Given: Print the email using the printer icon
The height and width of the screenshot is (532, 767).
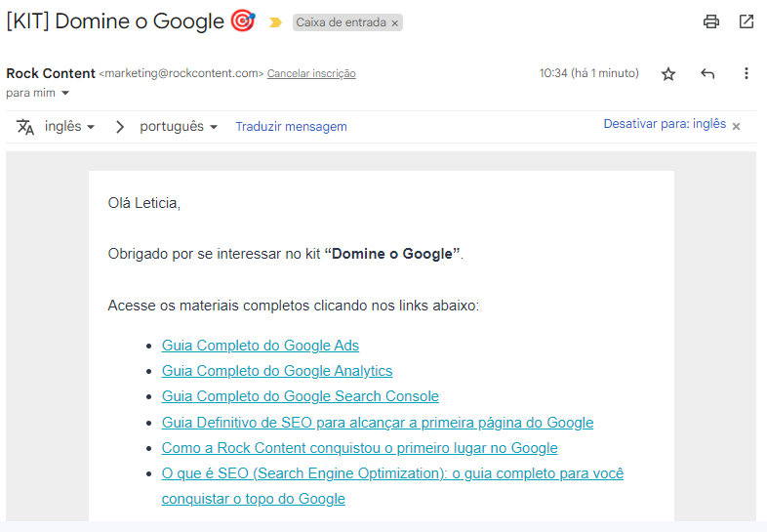Looking at the screenshot, I should pyautogui.click(x=711, y=21).
